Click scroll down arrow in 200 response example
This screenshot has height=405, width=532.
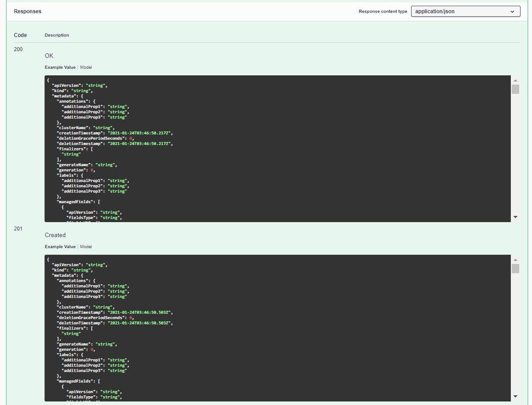pyautogui.click(x=515, y=217)
